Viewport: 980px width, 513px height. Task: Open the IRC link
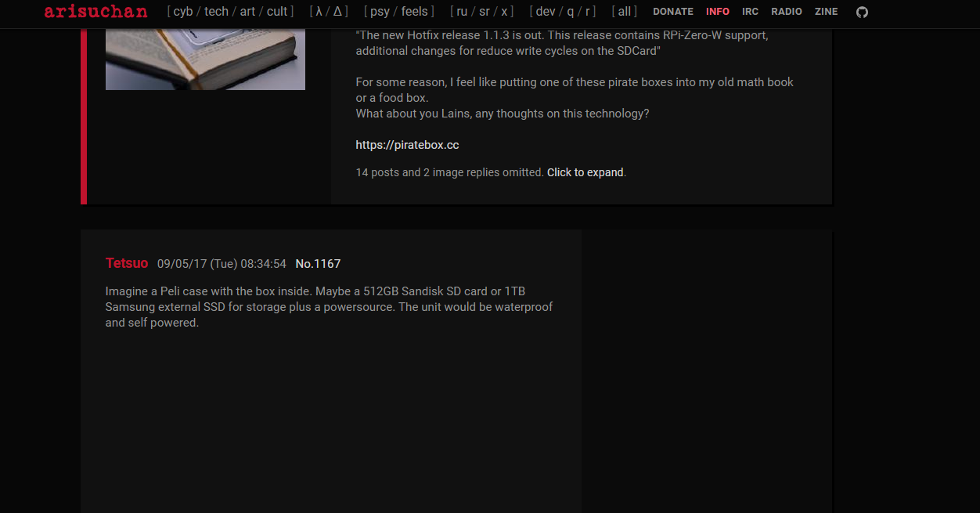pyautogui.click(x=750, y=12)
